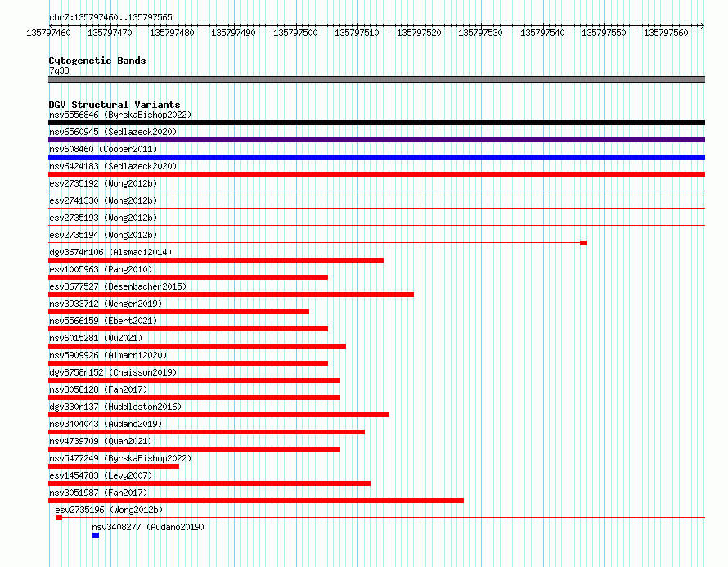
Task: Click the blue nsv608460 variant bar
Action: 376,157
